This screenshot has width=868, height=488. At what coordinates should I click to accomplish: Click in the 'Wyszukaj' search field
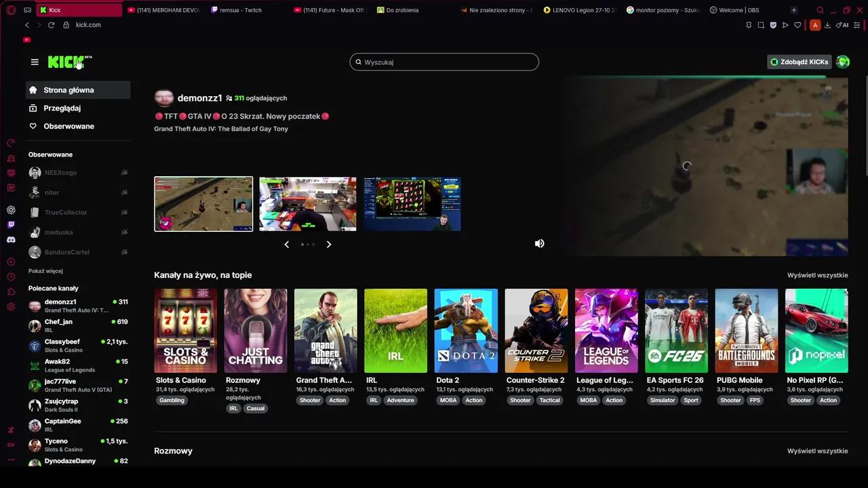pyautogui.click(x=444, y=62)
